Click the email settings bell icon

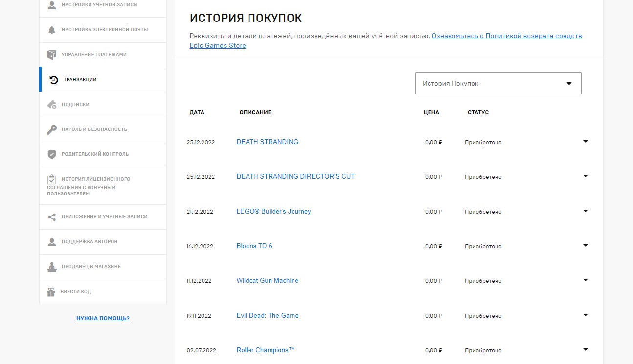51,30
